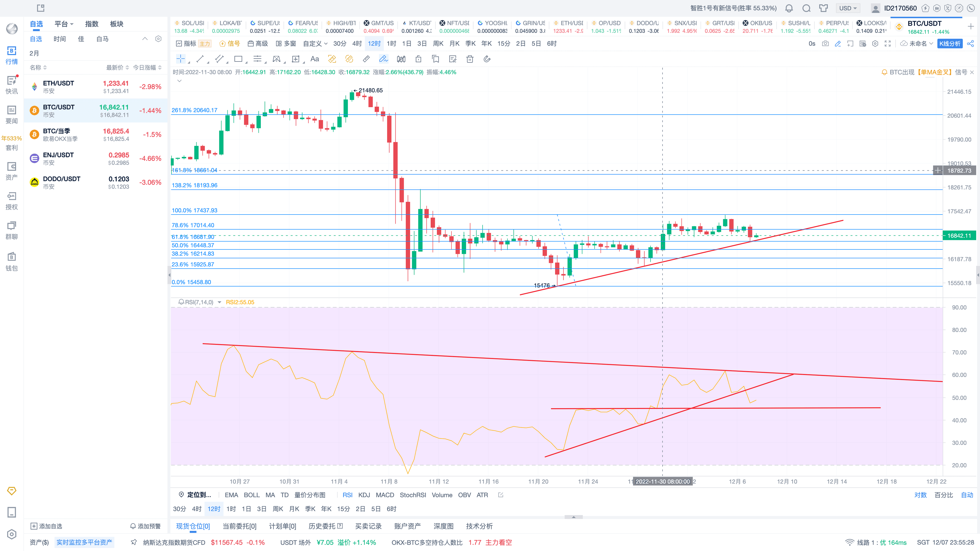Select the crosshair cursor tool
The width and height of the screenshot is (980, 551).
[x=181, y=59]
